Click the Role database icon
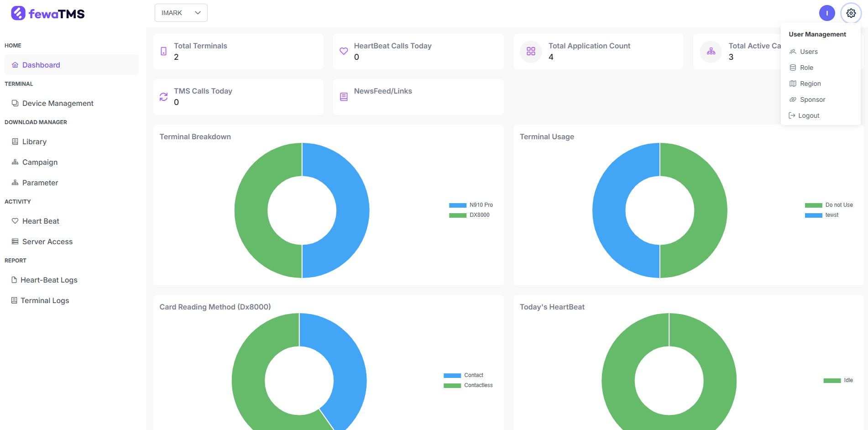Screen dimensions: 868x430 [x=793, y=68]
